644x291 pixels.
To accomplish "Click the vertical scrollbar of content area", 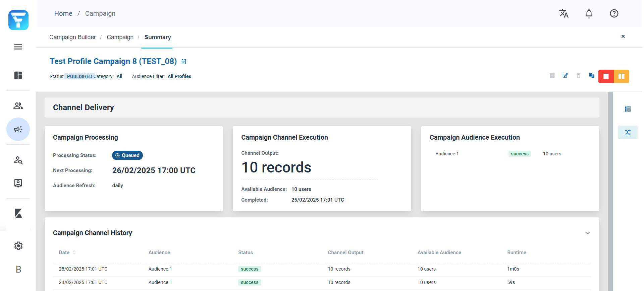I will coord(610,191).
